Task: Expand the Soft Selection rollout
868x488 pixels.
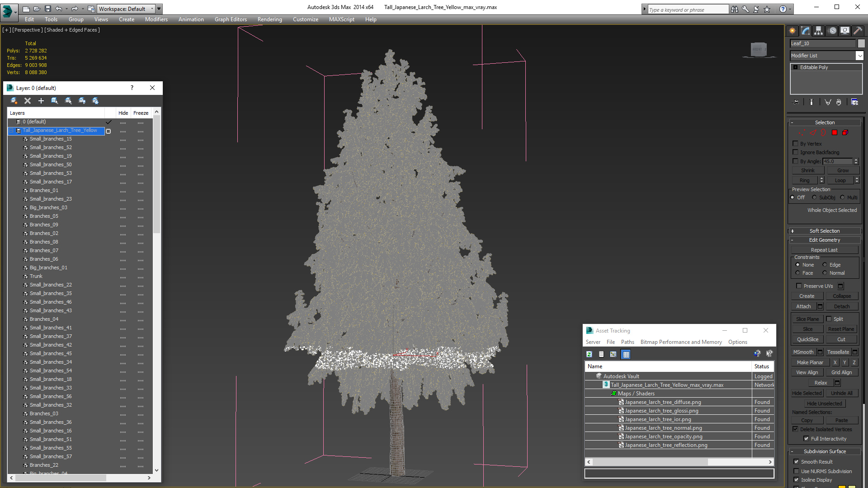Action: [x=825, y=231]
